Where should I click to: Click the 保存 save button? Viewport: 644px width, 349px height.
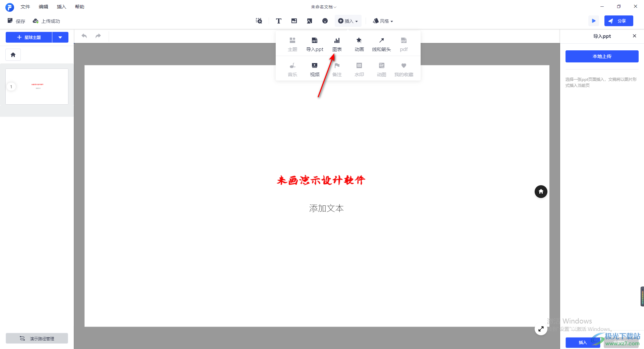(x=16, y=21)
